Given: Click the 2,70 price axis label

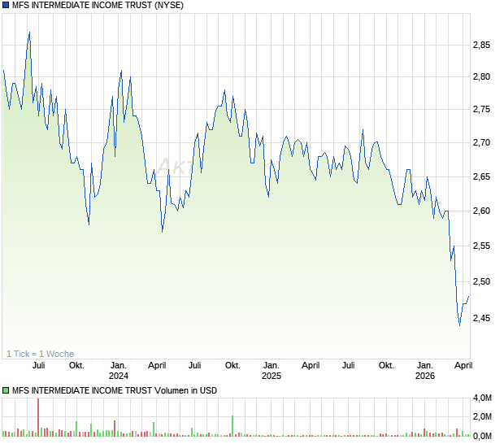Looking at the screenshot, I should tap(481, 142).
